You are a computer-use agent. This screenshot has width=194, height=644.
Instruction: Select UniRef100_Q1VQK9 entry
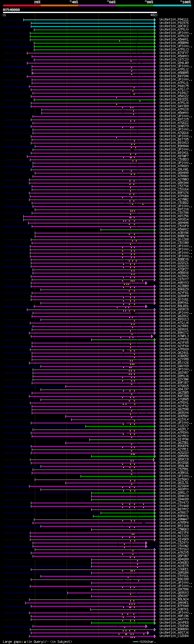coord(174,539)
